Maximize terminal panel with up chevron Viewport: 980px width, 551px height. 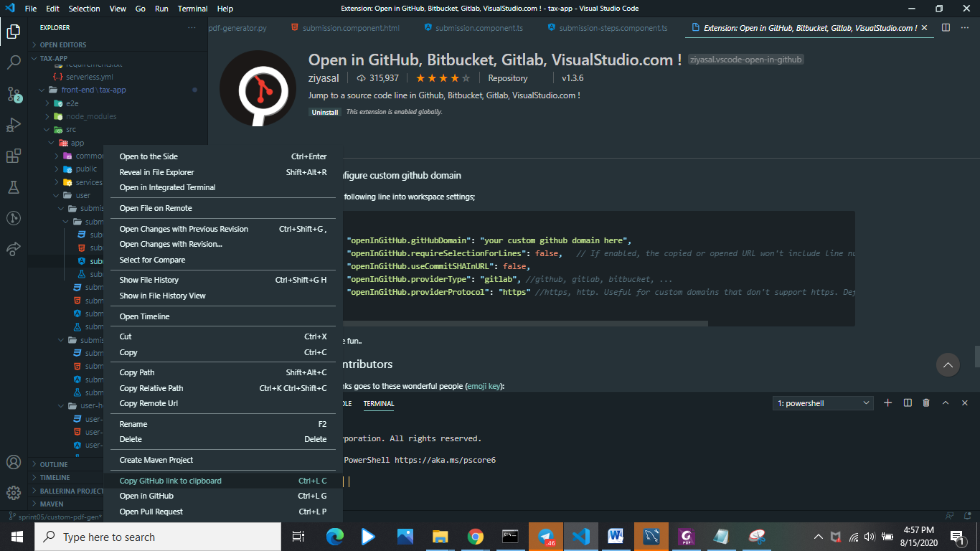point(946,403)
